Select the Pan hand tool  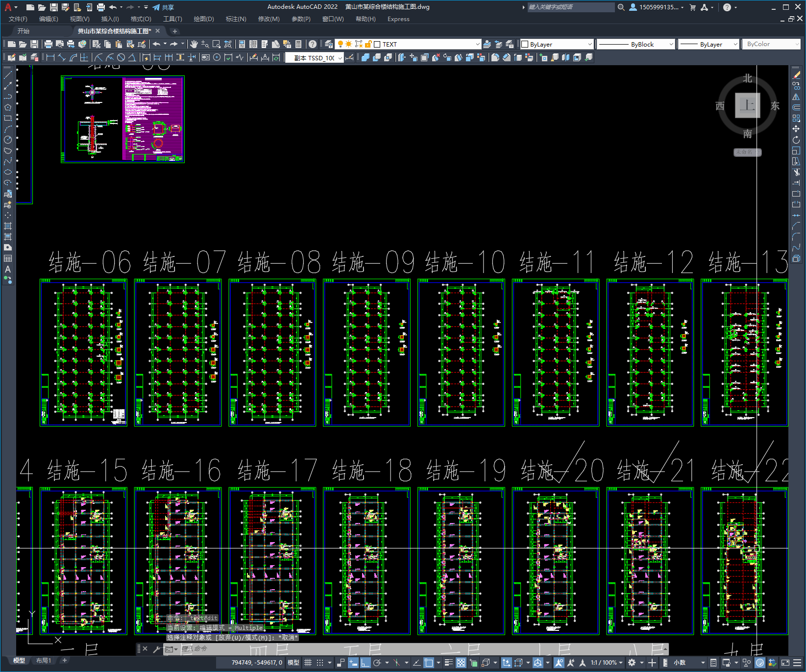pos(194,44)
